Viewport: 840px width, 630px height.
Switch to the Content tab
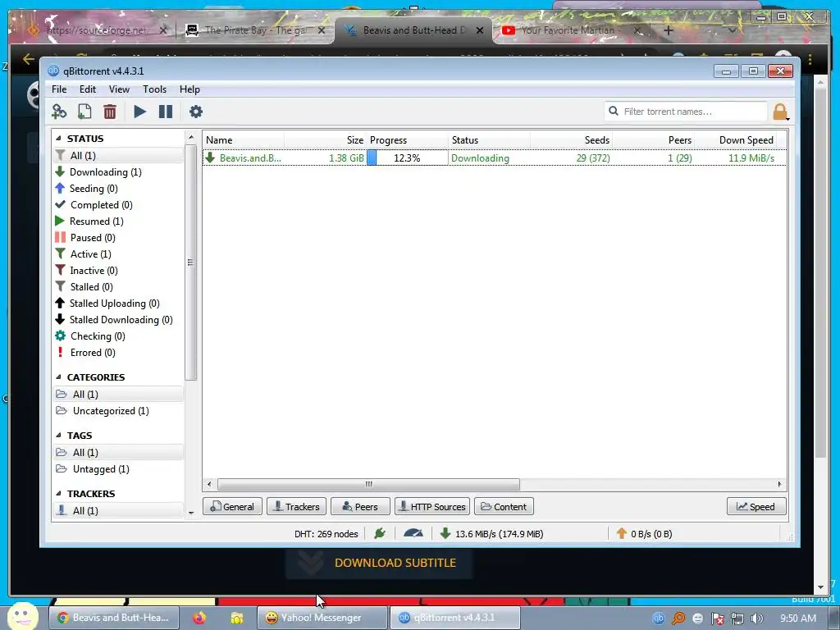504,506
